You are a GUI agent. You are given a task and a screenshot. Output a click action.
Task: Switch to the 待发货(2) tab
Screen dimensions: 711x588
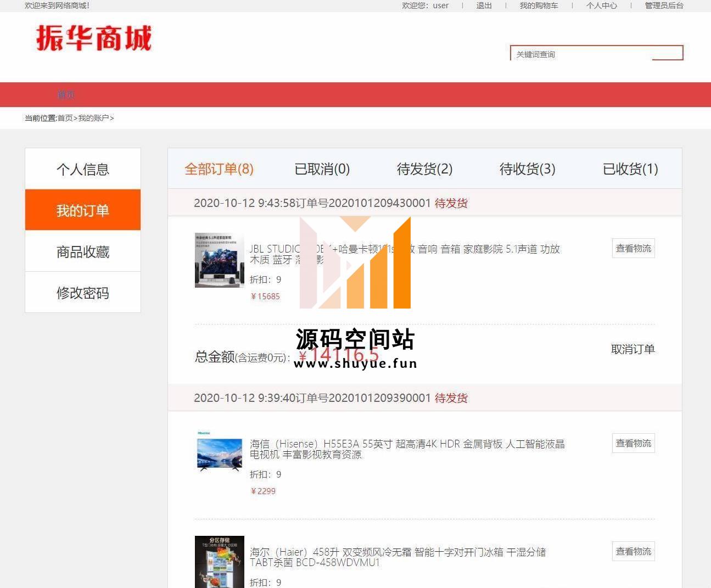(425, 169)
